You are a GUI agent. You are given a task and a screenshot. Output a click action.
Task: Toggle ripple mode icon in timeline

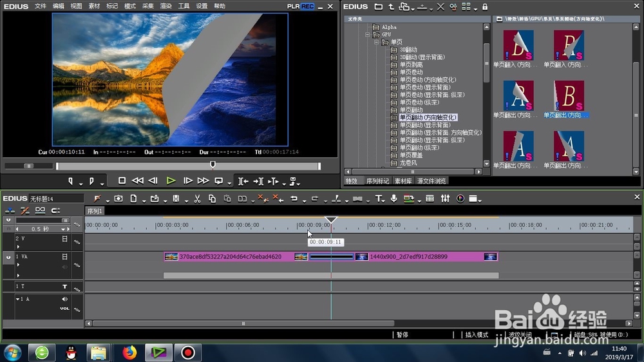(x=24, y=211)
